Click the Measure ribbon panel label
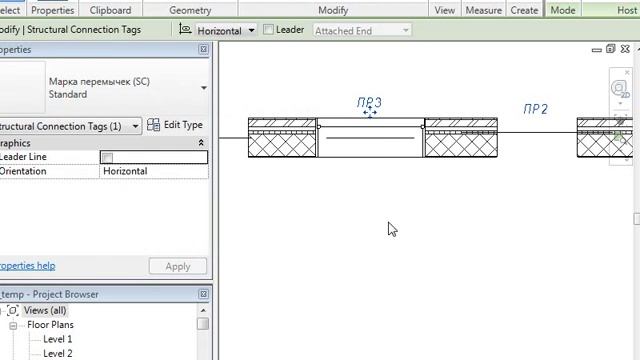640x360 pixels. tap(484, 10)
